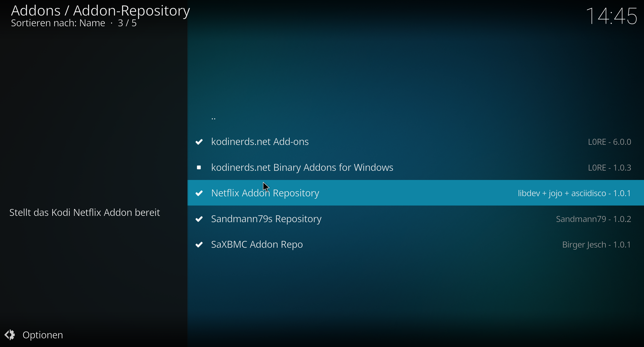Click version label LORE - 1.0.3
Image resolution: width=644 pixels, height=347 pixels.
click(x=610, y=168)
